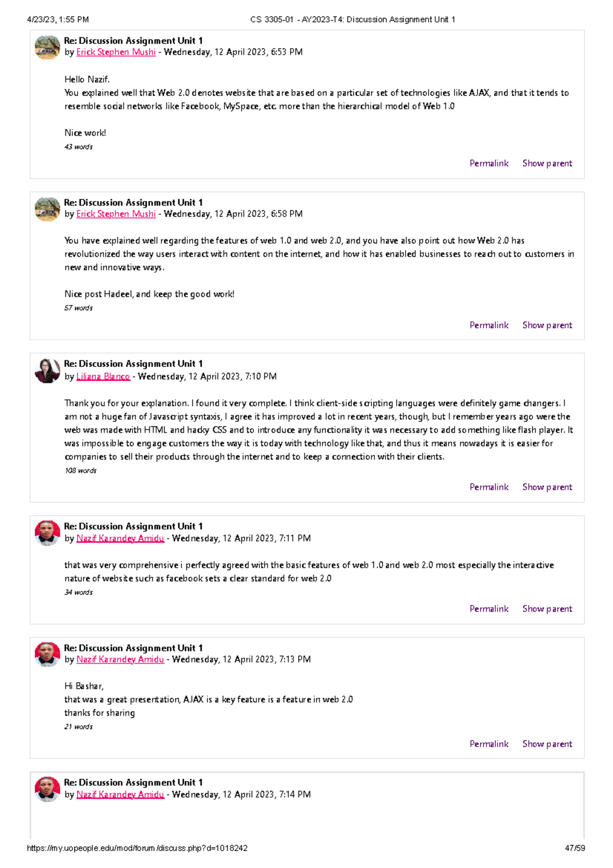Click Erick's avatar on the 6:53 PM post
613x868 pixels.
[x=47, y=48]
